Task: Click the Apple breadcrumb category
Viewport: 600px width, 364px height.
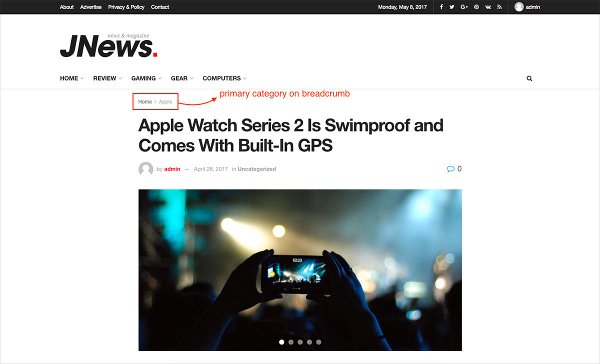Action: 165,101
